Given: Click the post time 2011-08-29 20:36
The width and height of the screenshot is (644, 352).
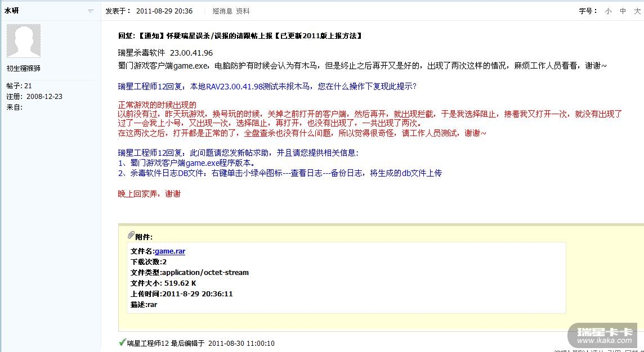Looking at the screenshot, I should coord(164,11).
